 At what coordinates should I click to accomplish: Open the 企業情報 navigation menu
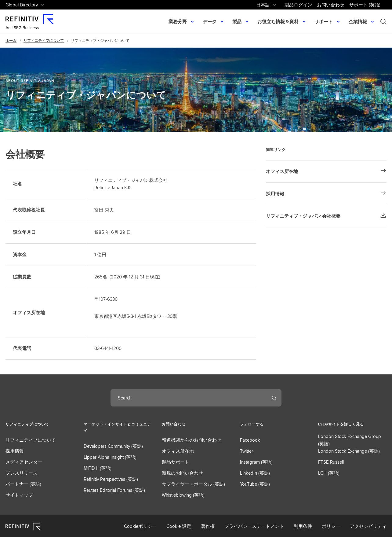click(358, 22)
